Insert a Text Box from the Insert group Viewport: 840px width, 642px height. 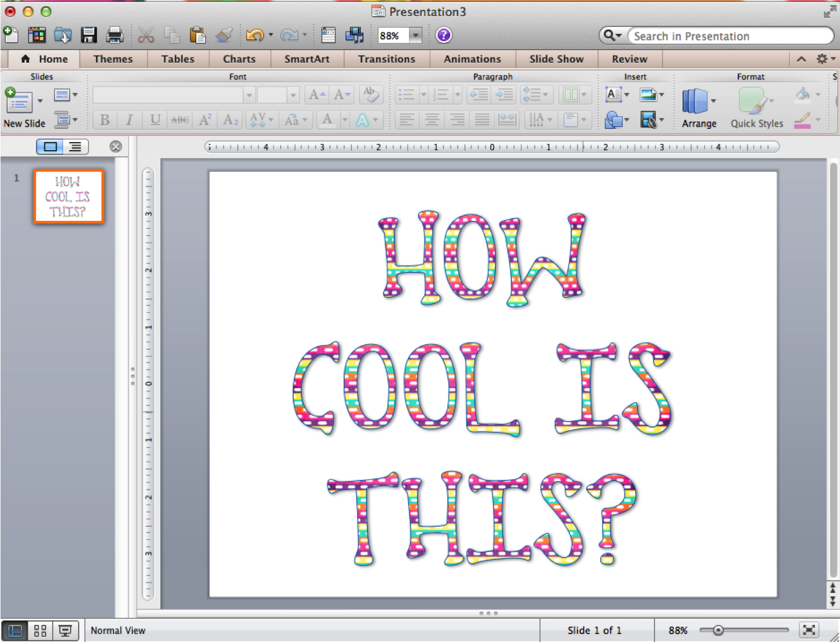614,95
